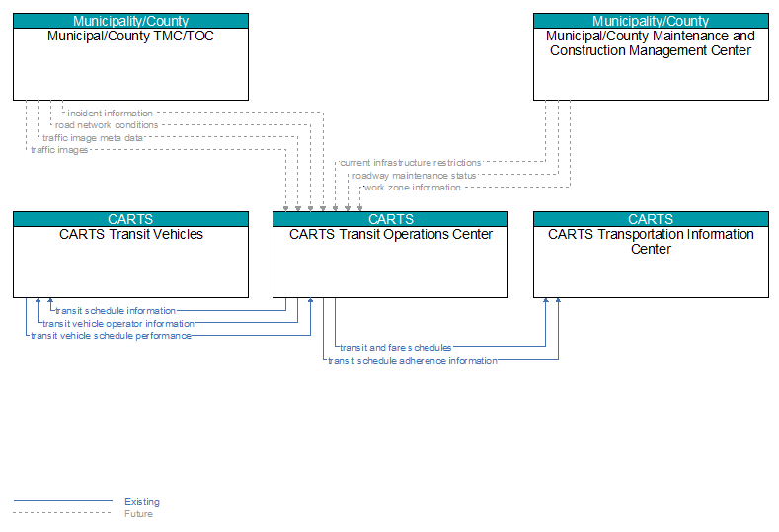Viewport: 779px width, 532px height.
Task: Click CARTS header above Transportation Information Center
Action: click(651, 219)
